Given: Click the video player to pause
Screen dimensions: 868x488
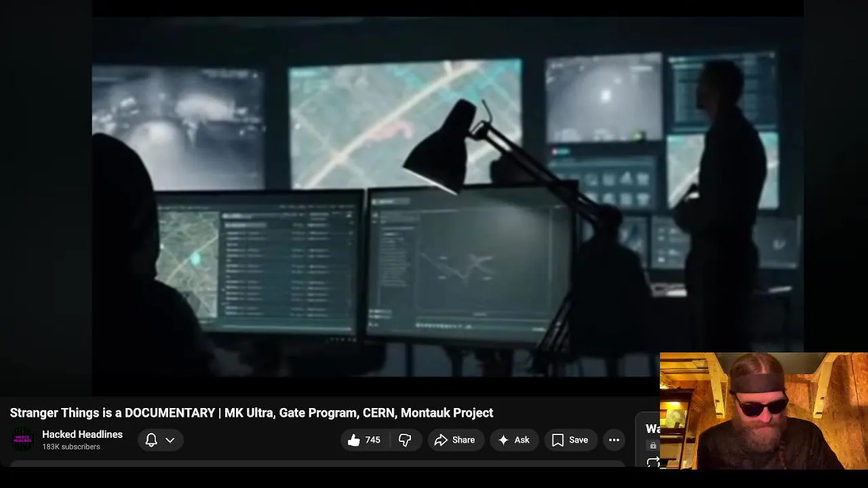Looking at the screenshot, I should coord(448,197).
